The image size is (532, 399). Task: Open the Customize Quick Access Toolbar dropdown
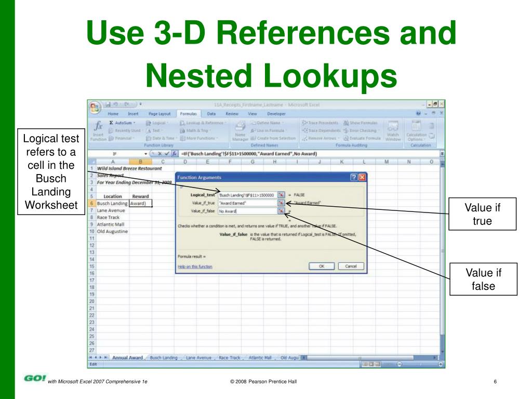pyautogui.click(x=140, y=104)
